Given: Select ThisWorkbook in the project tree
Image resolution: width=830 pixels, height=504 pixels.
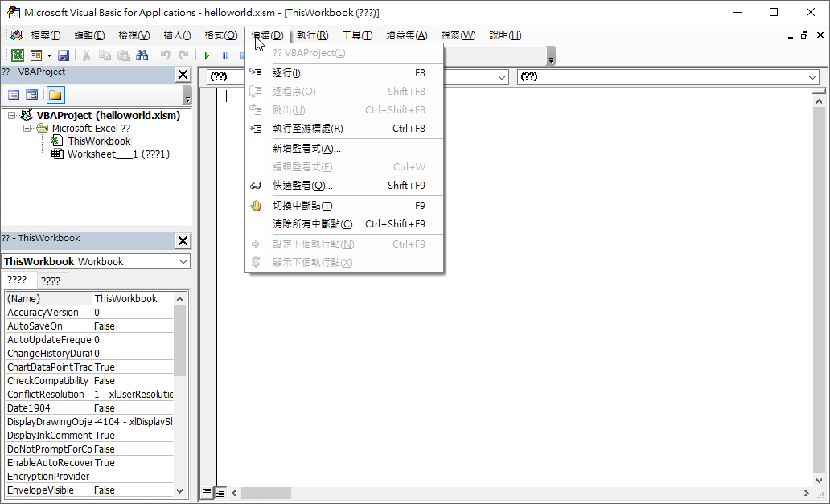Looking at the screenshot, I should (98, 141).
